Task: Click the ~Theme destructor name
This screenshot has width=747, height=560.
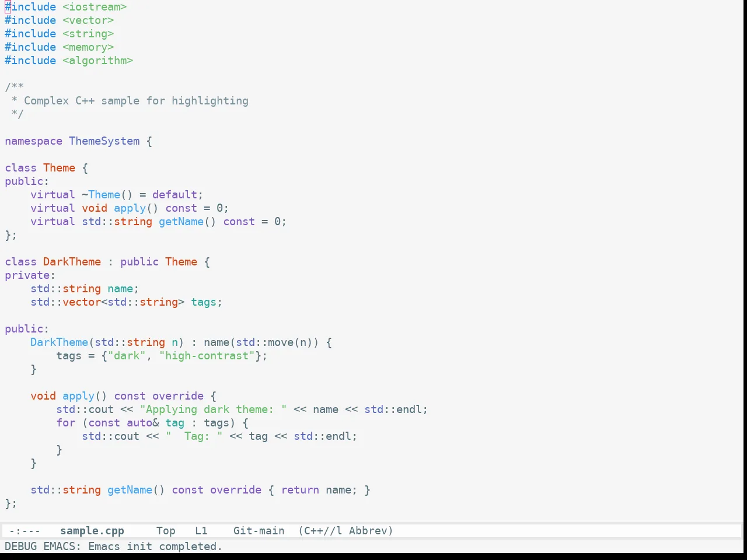Action: (x=101, y=195)
